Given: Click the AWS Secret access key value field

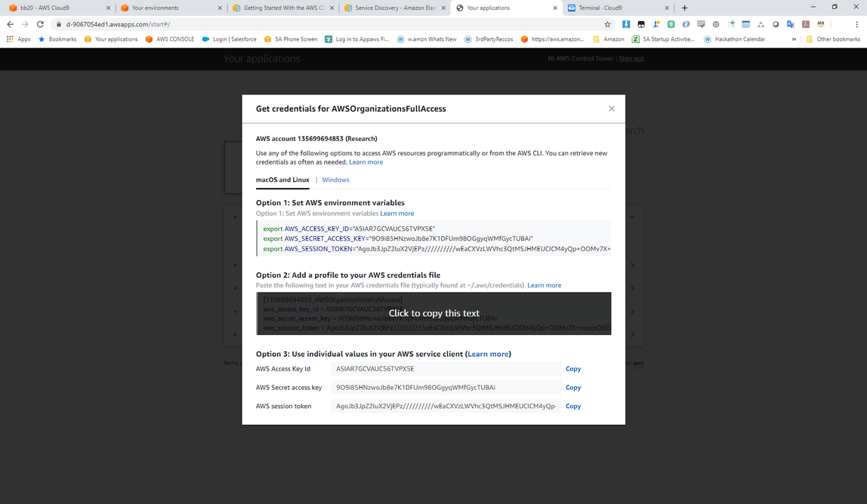Looking at the screenshot, I should pos(446,387).
